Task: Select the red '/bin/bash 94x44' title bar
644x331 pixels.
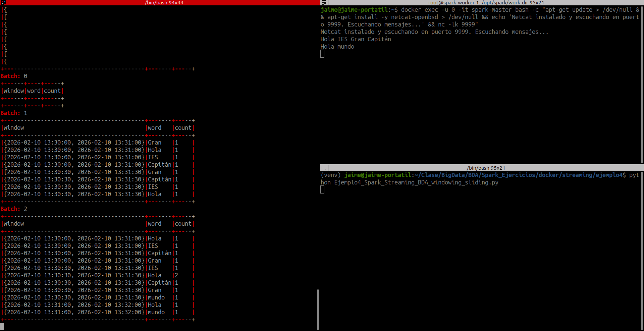Action: pos(164,3)
